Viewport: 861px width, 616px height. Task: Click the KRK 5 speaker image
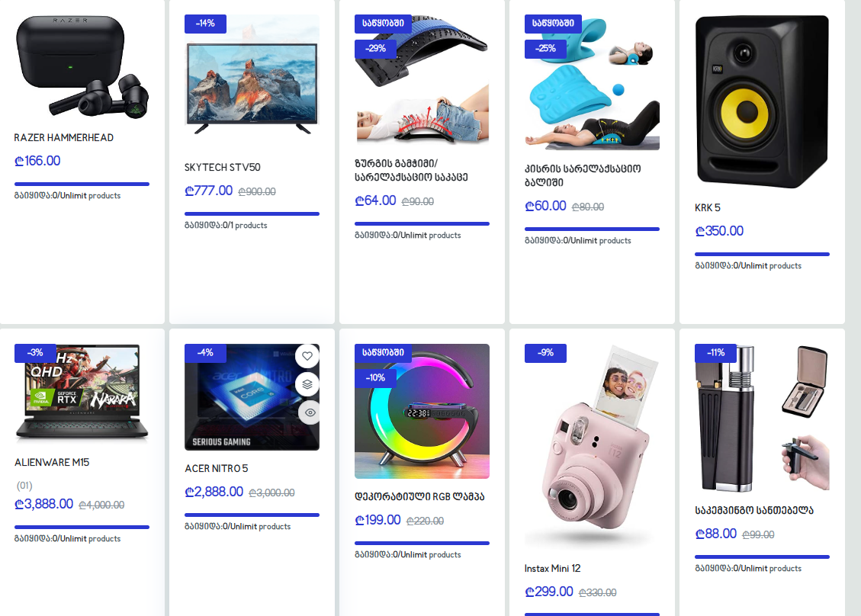coord(762,102)
